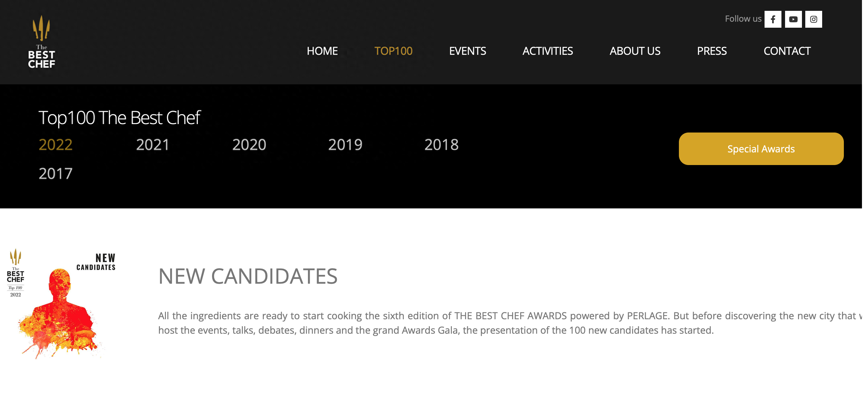Open the EVENTS menu item
This screenshot has width=868, height=412.
point(467,51)
